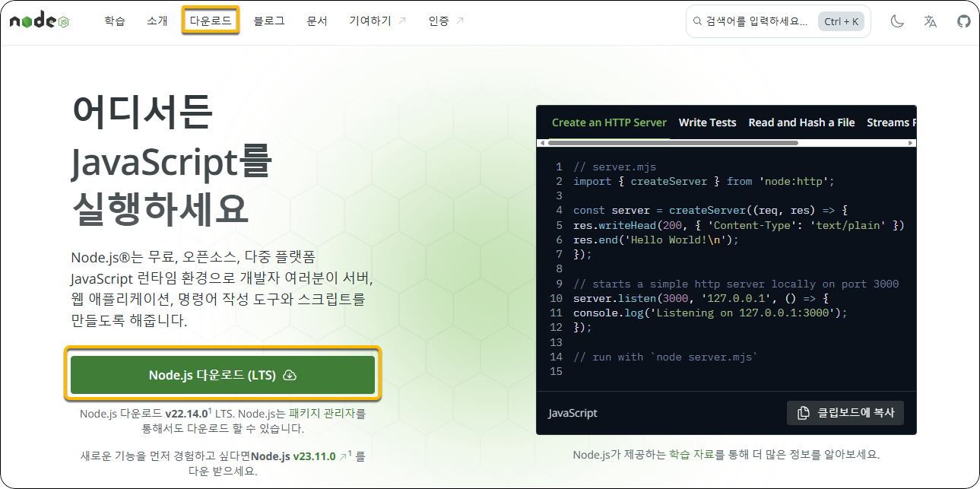Open the 기여하기 external link
Screen dimensions: 980x489
[378, 21]
